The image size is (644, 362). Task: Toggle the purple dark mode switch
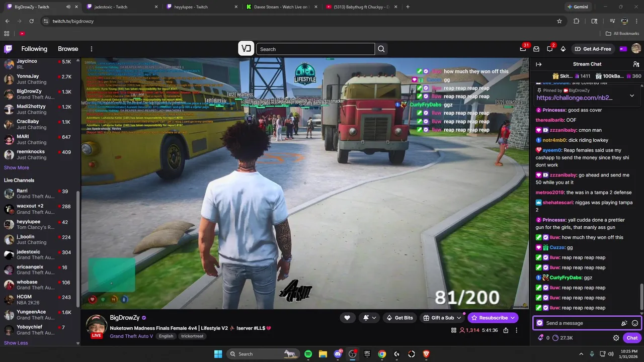point(623,49)
